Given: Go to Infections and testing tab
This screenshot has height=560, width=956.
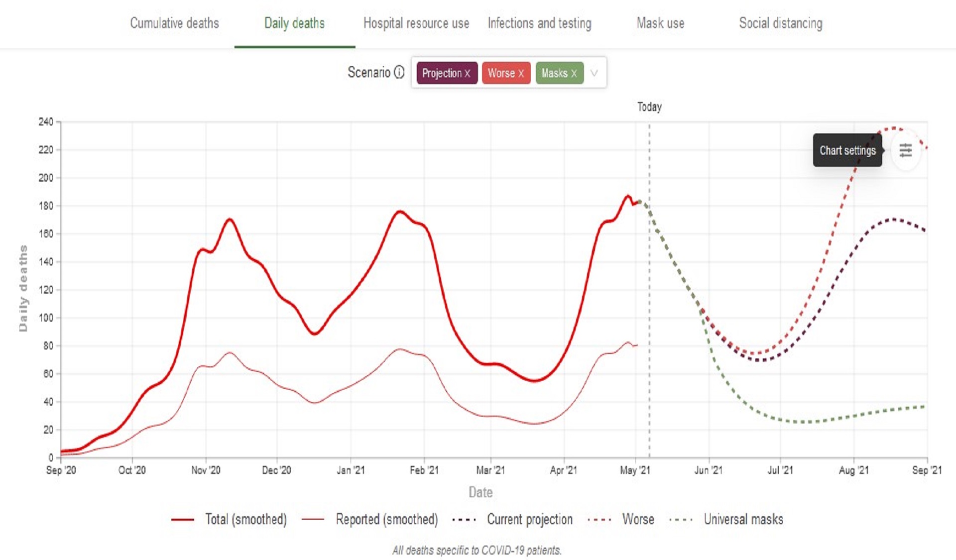Looking at the screenshot, I should 539,23.
